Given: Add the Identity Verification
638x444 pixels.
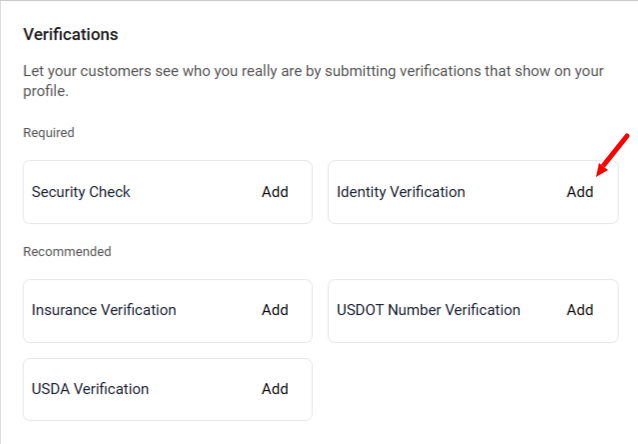Looking at the screenshot, I should click(x=580, y=192).
